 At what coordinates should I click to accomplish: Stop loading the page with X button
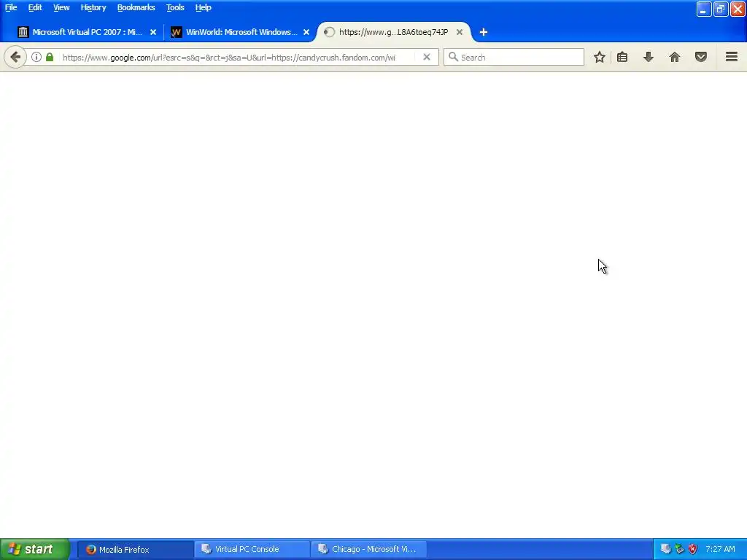coord(426,57)
